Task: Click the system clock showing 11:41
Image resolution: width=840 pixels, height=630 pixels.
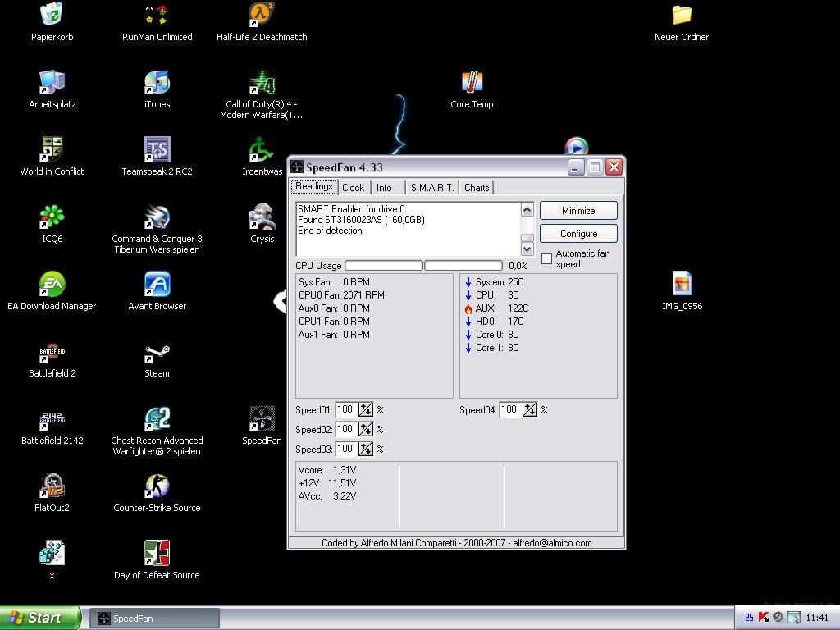Action: (x=817, y=619)
